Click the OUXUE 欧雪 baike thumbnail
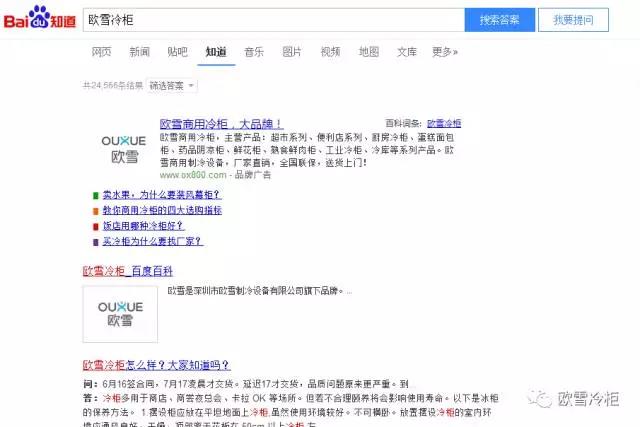Viewport: 640px width, 427px height. click(x=120, y=314)
